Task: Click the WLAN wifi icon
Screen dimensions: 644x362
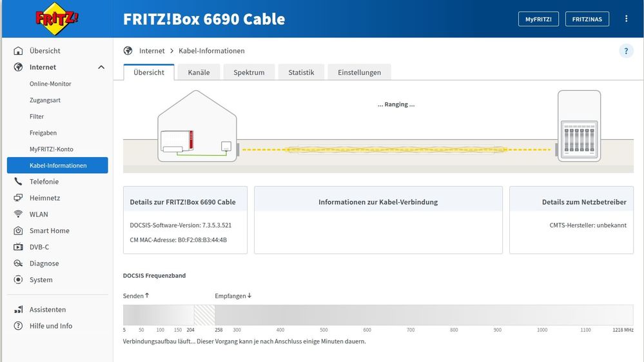Action: point(18,214)
